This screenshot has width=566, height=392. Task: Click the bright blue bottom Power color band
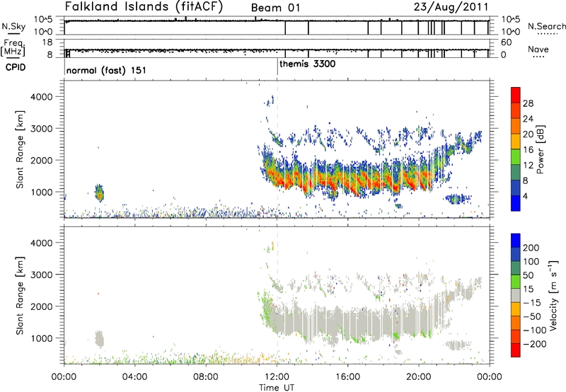point(516,203)
